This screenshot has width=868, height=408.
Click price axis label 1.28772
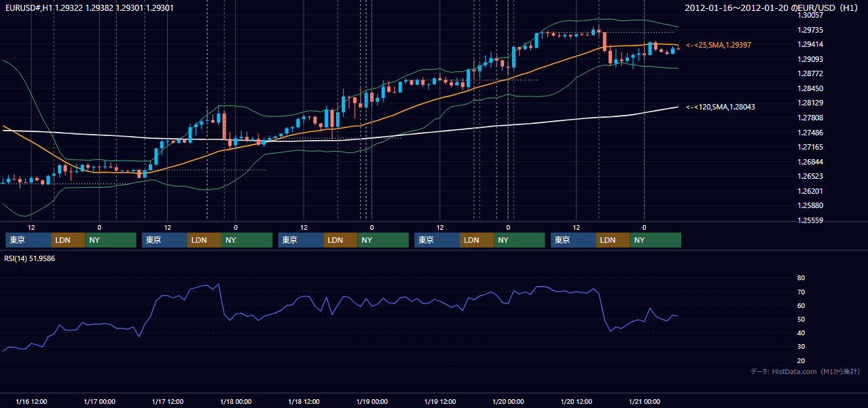tap(810, 73)
